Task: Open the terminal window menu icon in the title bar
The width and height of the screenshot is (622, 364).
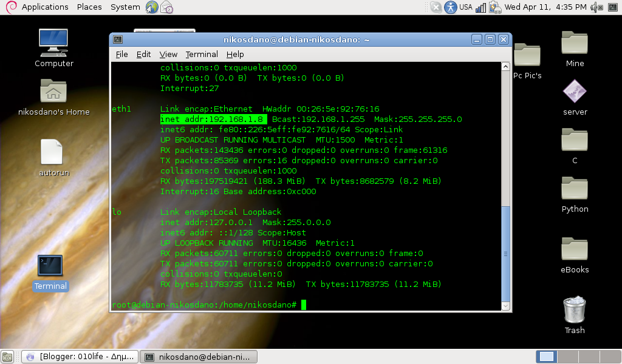Action: point(118,39)
